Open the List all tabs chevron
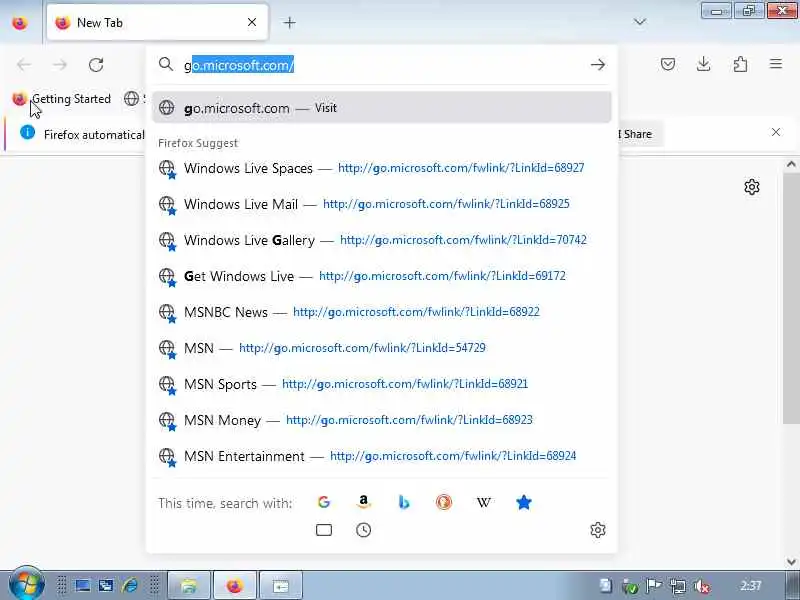 coord(640,22)
